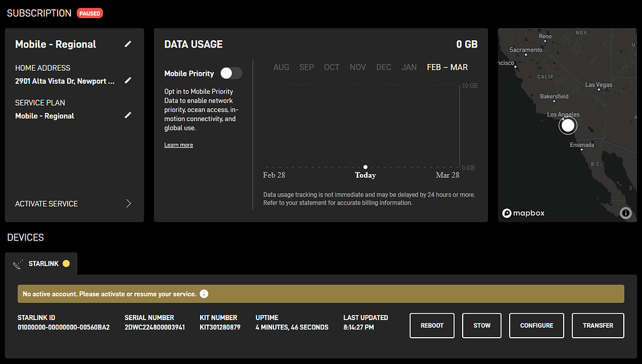Click the DATA USAGE heading

point(193,44)
